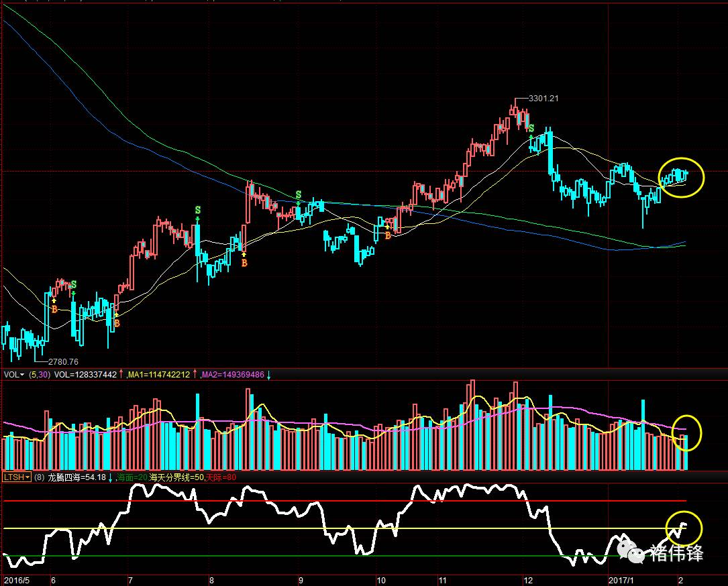Click the 2017/1 date axis label
728x586 pixels.
coord(621,581)
